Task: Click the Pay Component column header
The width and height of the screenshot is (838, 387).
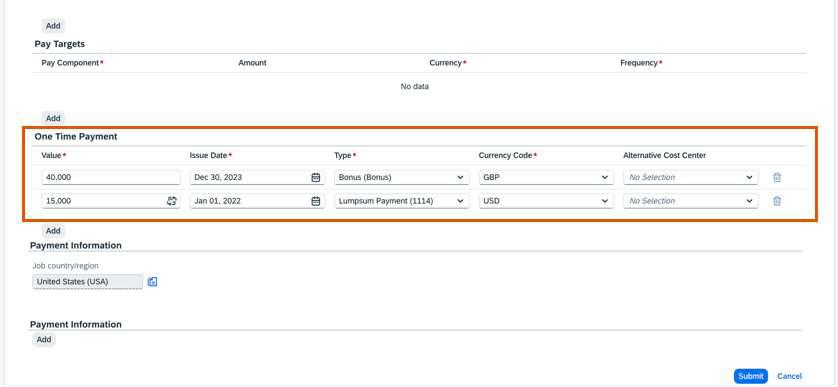Action: coord(72,63)
